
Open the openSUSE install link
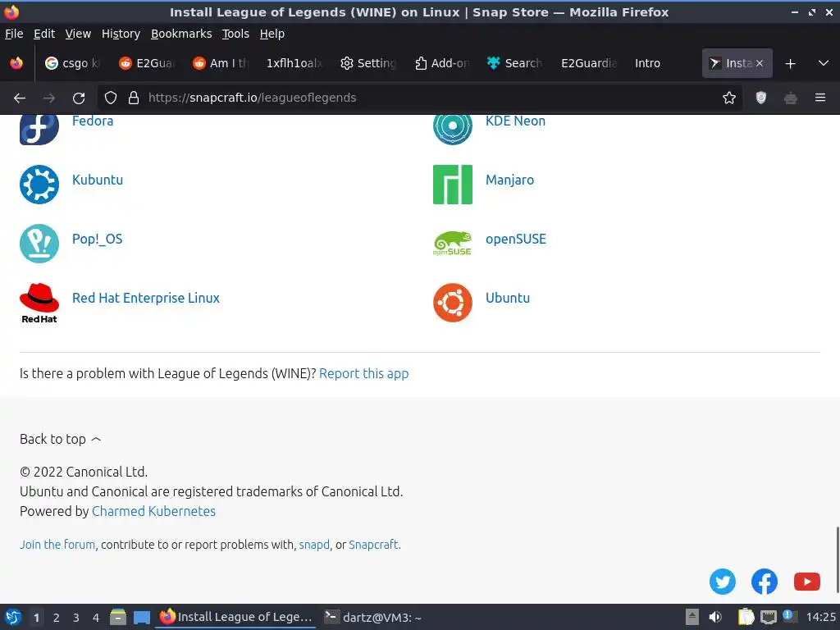coord(515,239)
